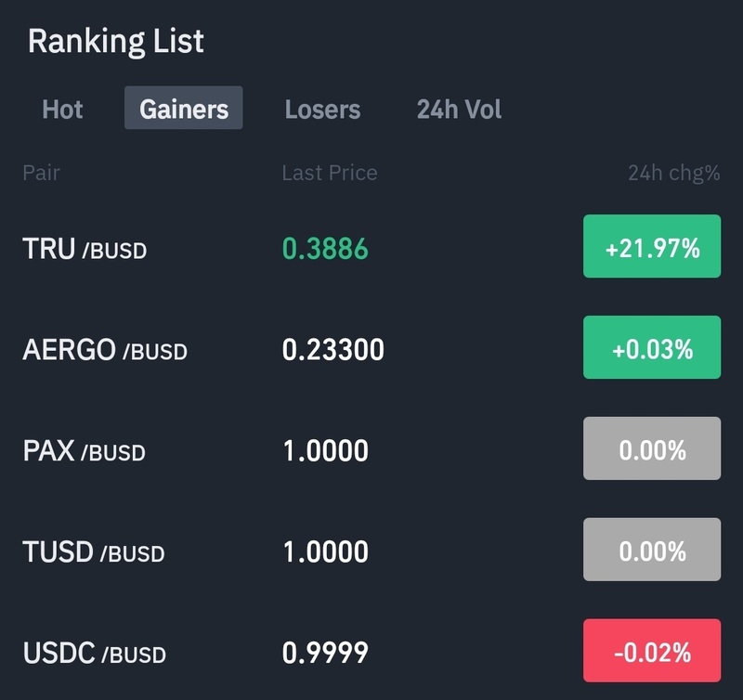Sort by 24h chg% column header

point(673,173)
